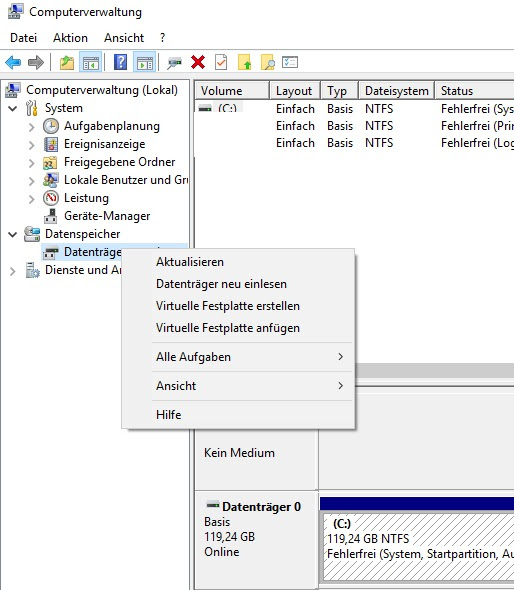Click the Lokale Benutzer users icon
The image size is (514, 590).
coord(51,180)
